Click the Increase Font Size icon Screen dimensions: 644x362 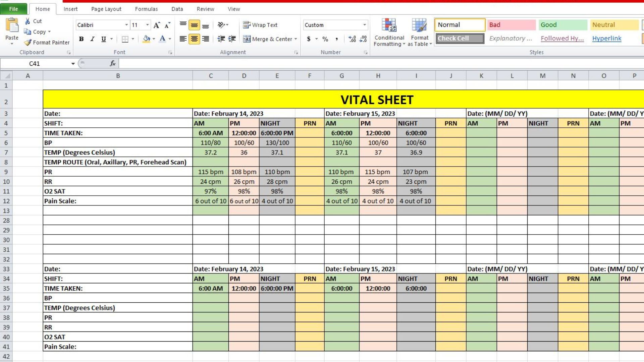[156, 25]
